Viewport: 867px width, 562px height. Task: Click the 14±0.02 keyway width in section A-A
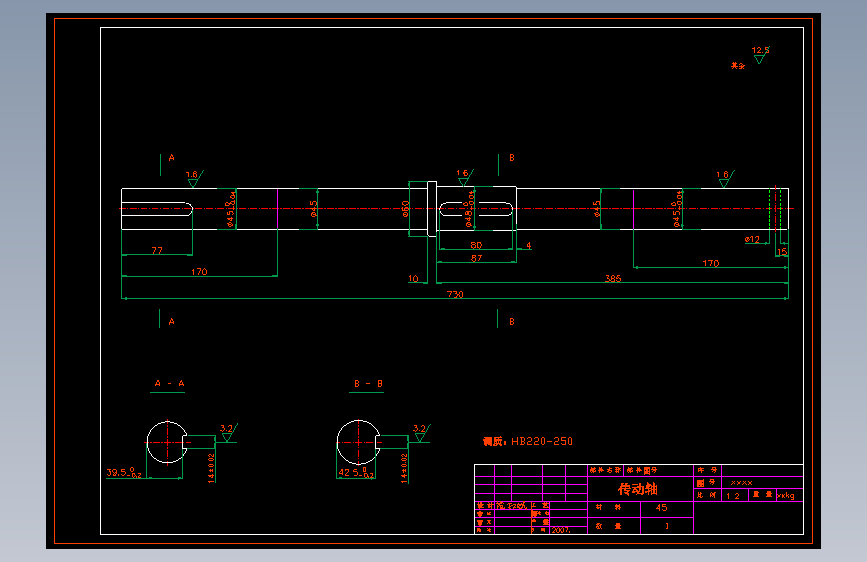pyautogui.click(x=211, y=469)
